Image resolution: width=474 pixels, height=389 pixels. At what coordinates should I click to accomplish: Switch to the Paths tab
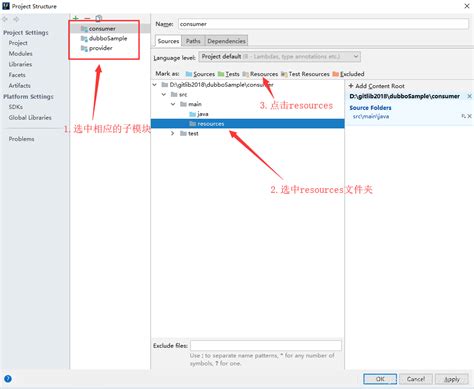pyautogui.click(x=193, y=41)
